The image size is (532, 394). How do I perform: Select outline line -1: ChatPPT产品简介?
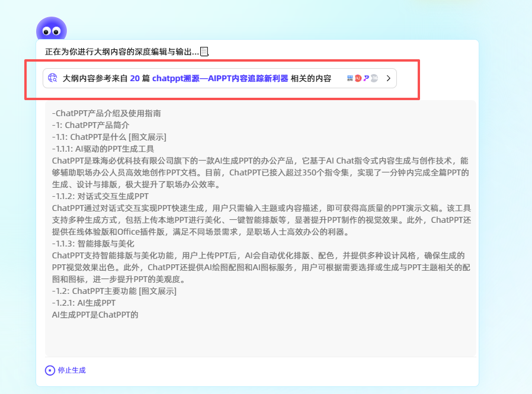91,125
